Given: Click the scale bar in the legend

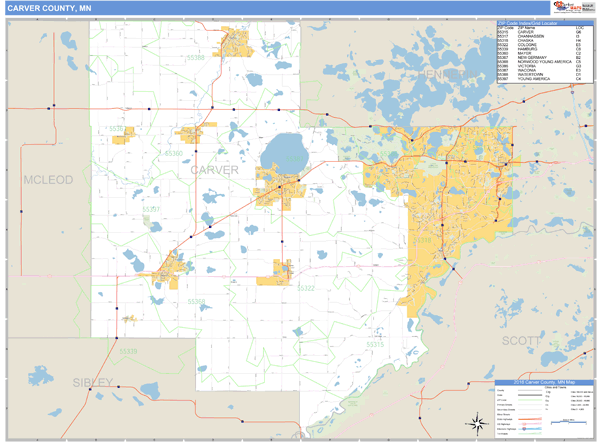Looking at the screenshot, I should [x=569, y=421].
